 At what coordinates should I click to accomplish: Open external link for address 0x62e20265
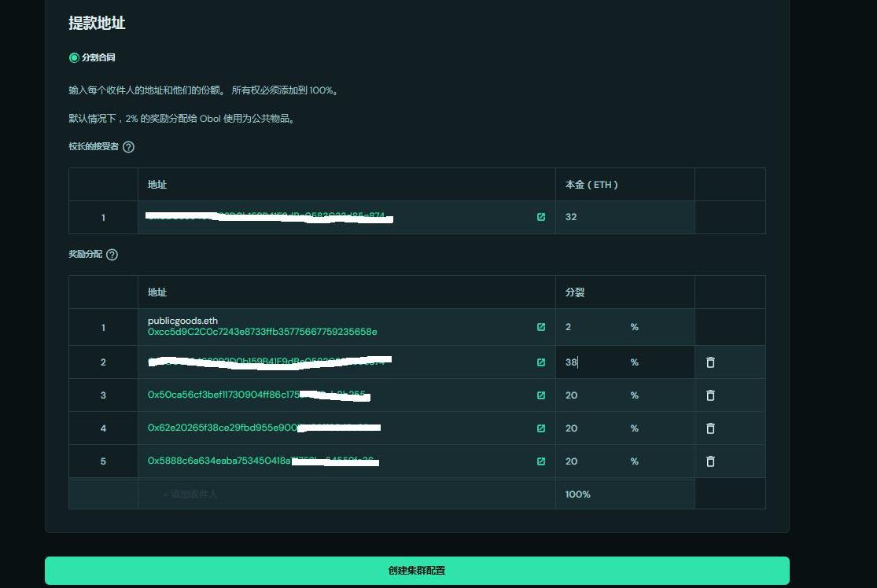pyautogui.click(x=541, y=428)
